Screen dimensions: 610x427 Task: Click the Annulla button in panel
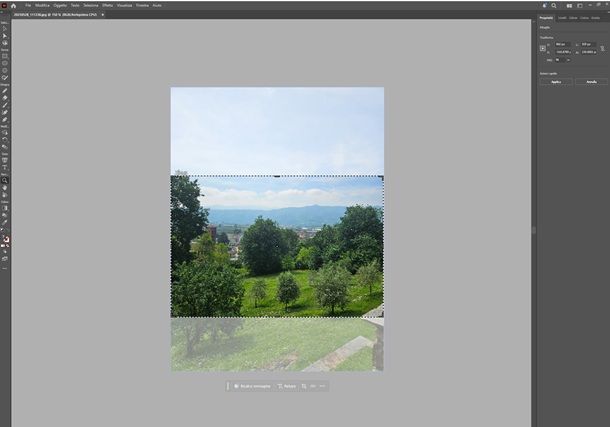[x=591, y=82]
